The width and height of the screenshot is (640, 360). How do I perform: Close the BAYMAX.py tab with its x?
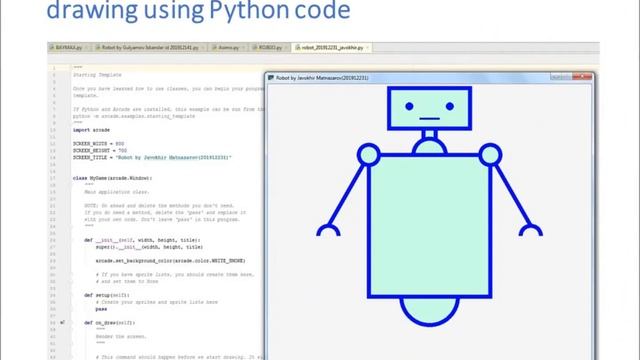[x=86, y=48]
